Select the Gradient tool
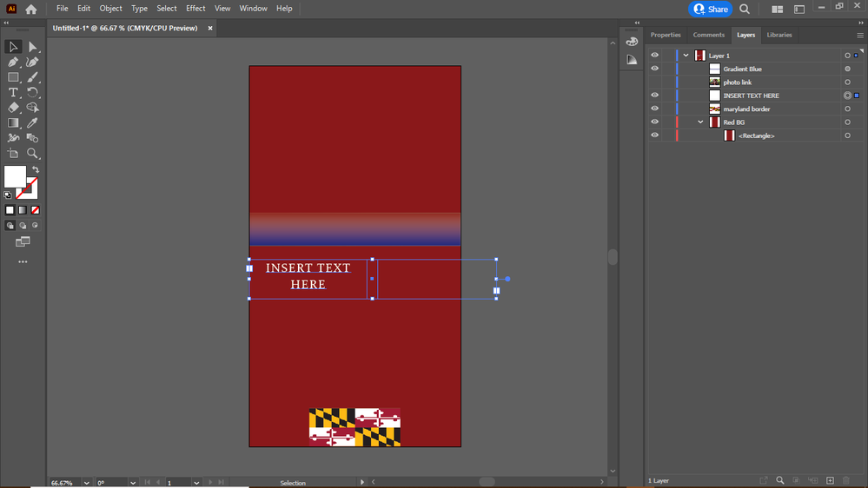Image resolution: width=868 pixels, height=488 pixels. pyautogui.click(x=13, y=123)
